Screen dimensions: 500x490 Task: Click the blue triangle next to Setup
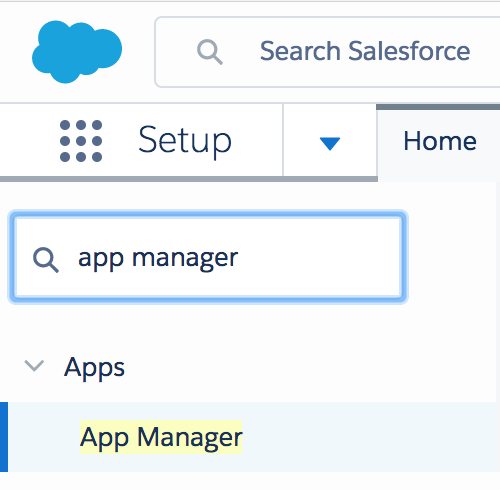click(x=330, y=144)
